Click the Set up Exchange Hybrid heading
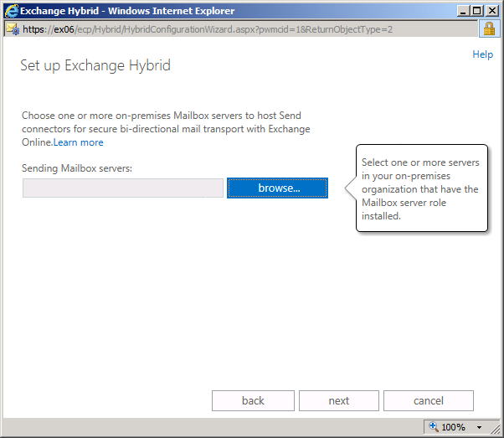The height and width of the screenshot is (438, 504). tap(95, 65)
